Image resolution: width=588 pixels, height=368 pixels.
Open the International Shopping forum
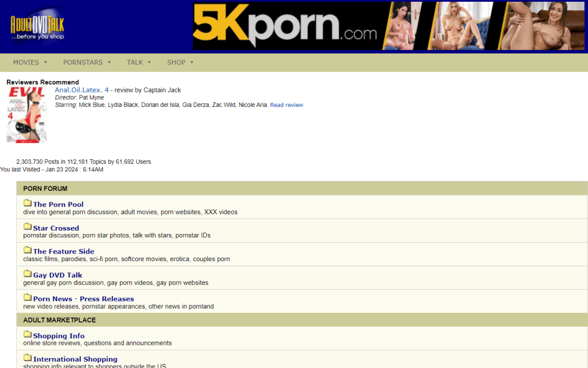point(75,359)
